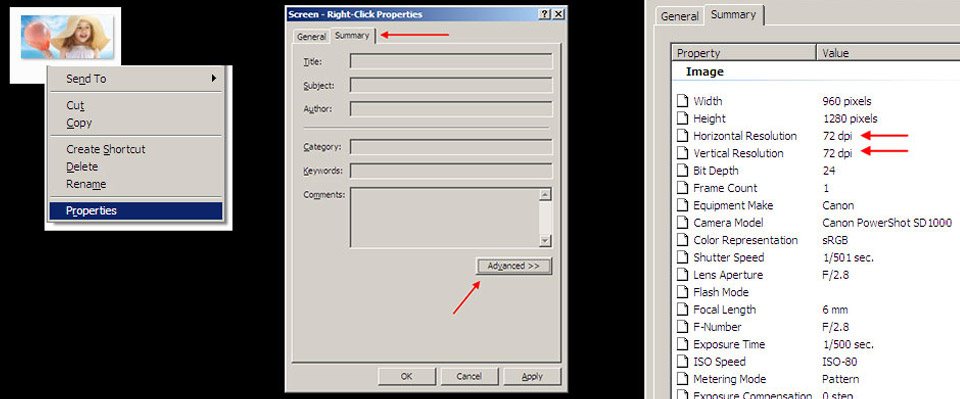Click the page icon beside Width property
Image resolution: width=960 pixels, height=399 pixels.
(x=683, y=101)
